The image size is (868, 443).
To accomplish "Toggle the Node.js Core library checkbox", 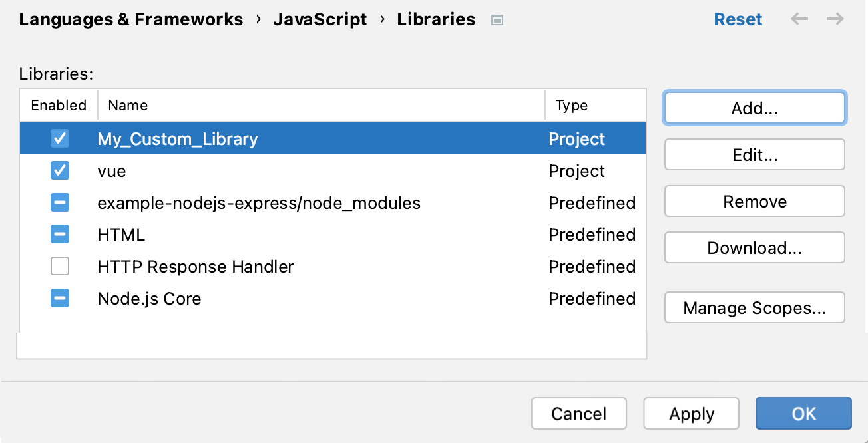I will point(60,298).
